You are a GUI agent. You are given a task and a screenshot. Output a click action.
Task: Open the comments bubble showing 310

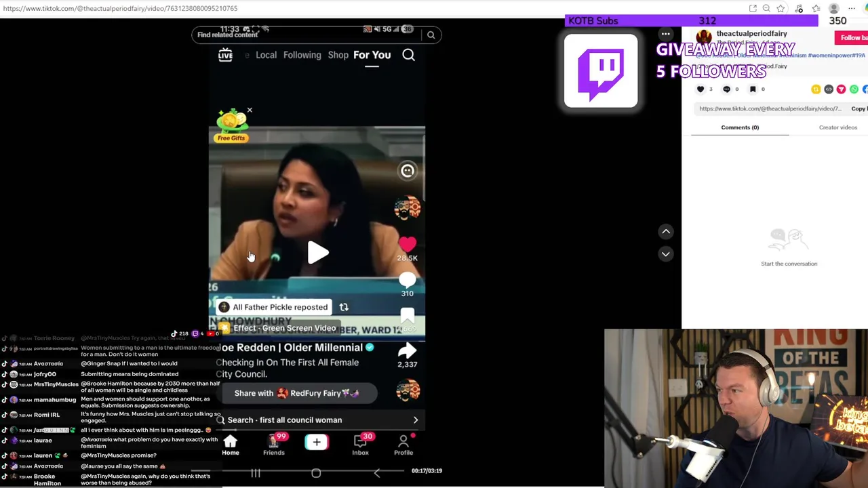[407, 279]
